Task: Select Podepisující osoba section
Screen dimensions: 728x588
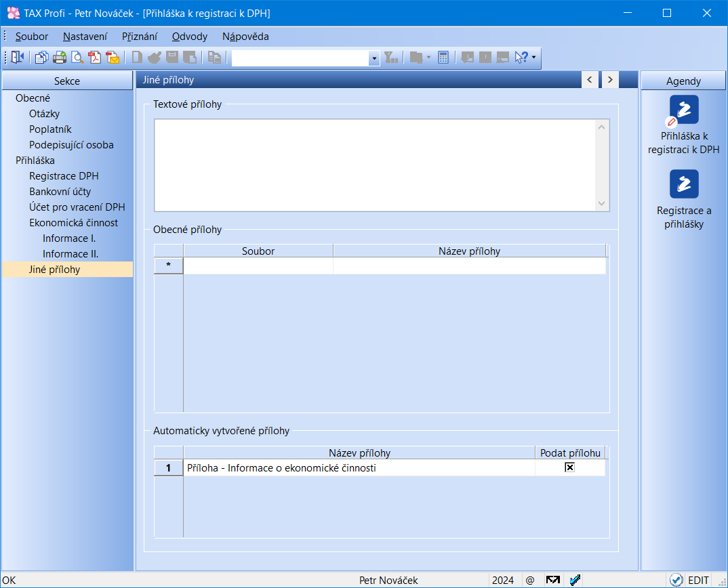Action: pos(71,145)
